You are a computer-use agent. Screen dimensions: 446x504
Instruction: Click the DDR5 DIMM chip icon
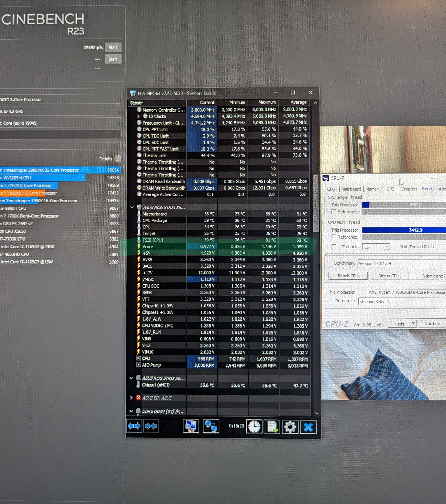138,411
